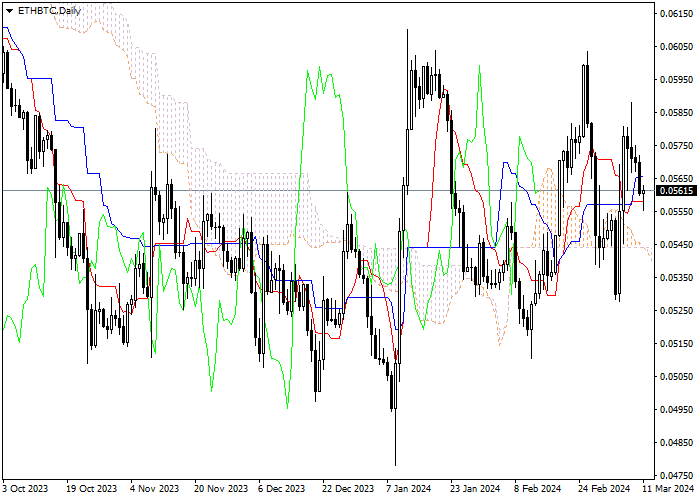Click the 4 Nov 2023 date label
This screenshot has width=700, height=500.
[154, 489]
